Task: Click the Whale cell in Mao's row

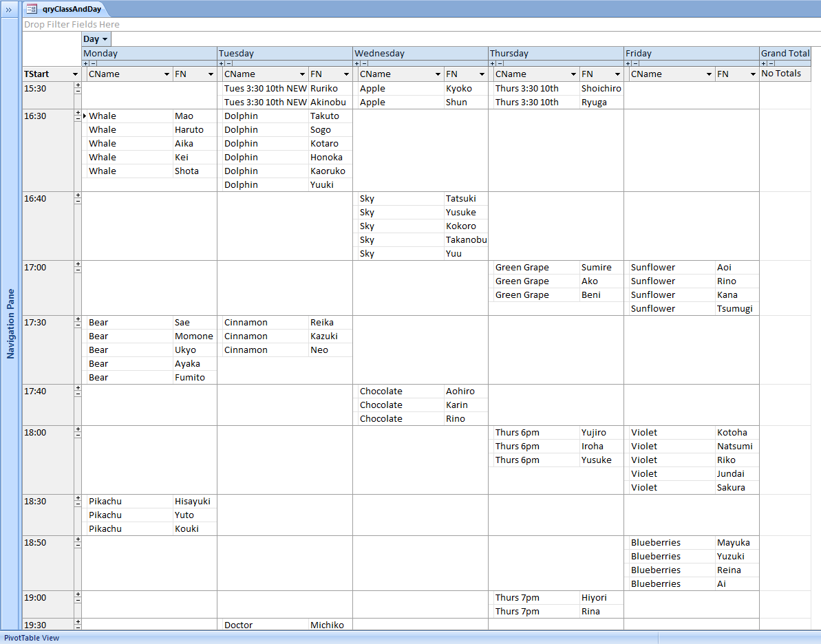Action: click(x=130, y=116)
